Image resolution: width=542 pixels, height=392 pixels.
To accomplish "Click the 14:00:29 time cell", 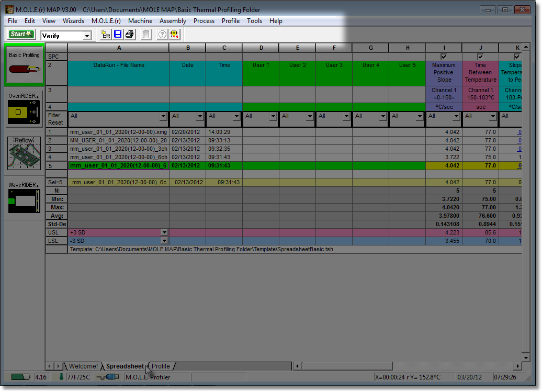I will 224,132.
